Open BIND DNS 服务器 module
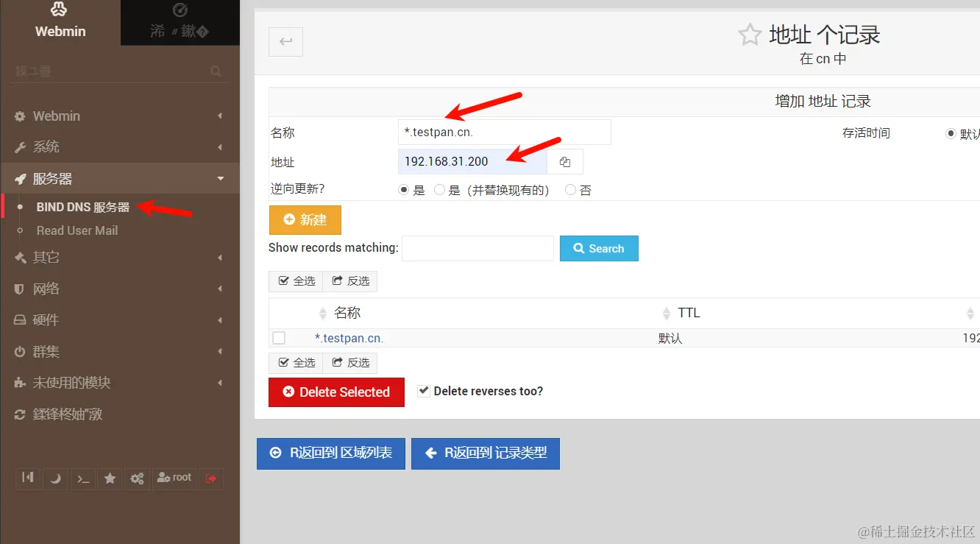Screen dimensions: 980x544 (83, 208)
